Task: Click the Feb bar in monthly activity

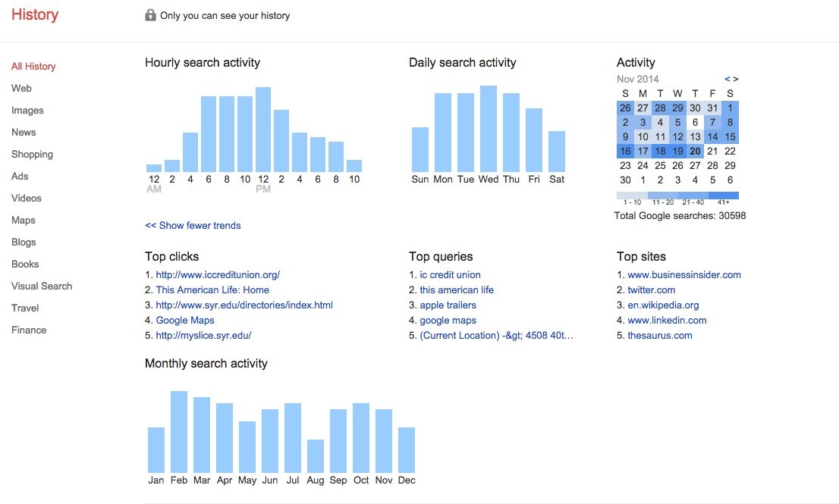Action: point(179,432)
